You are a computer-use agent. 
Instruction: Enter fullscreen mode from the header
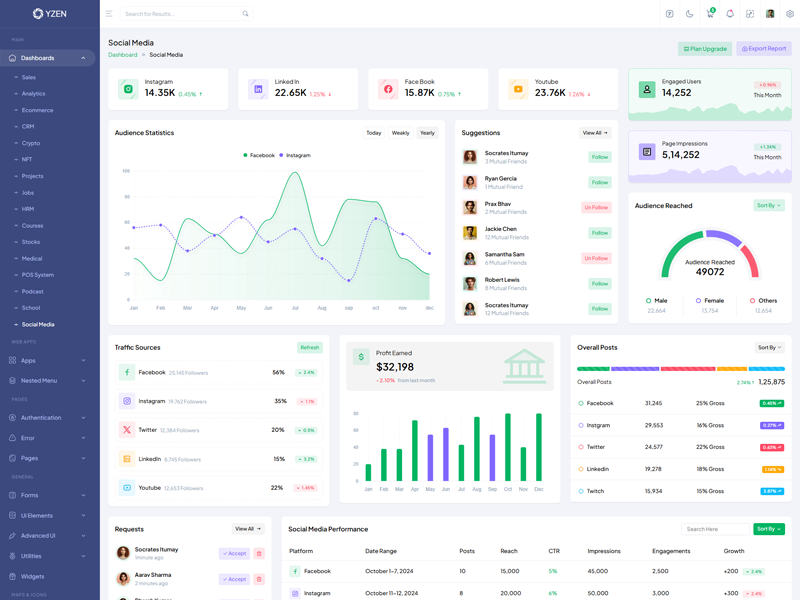click(750, 14)
